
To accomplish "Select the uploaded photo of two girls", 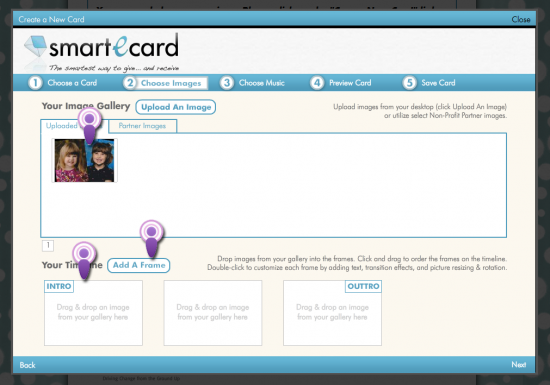I will (x=85, y=161).
